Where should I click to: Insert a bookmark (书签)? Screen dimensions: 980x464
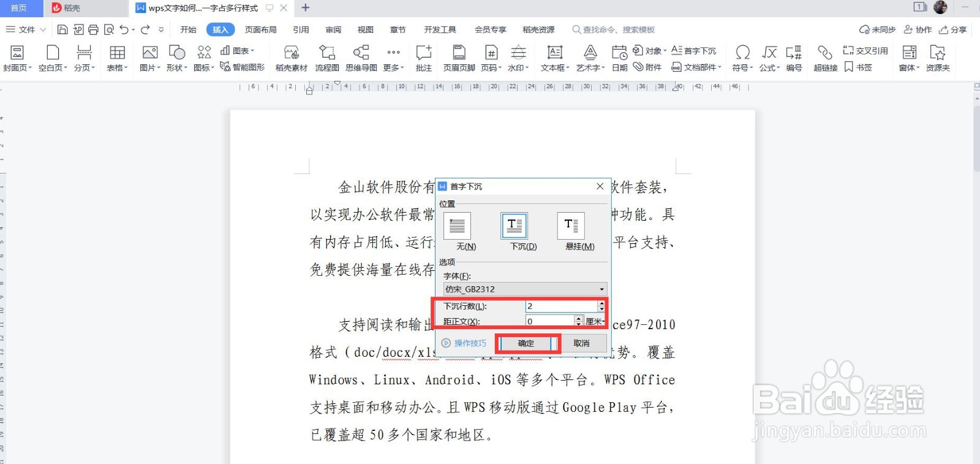click(x=858, y=67)
